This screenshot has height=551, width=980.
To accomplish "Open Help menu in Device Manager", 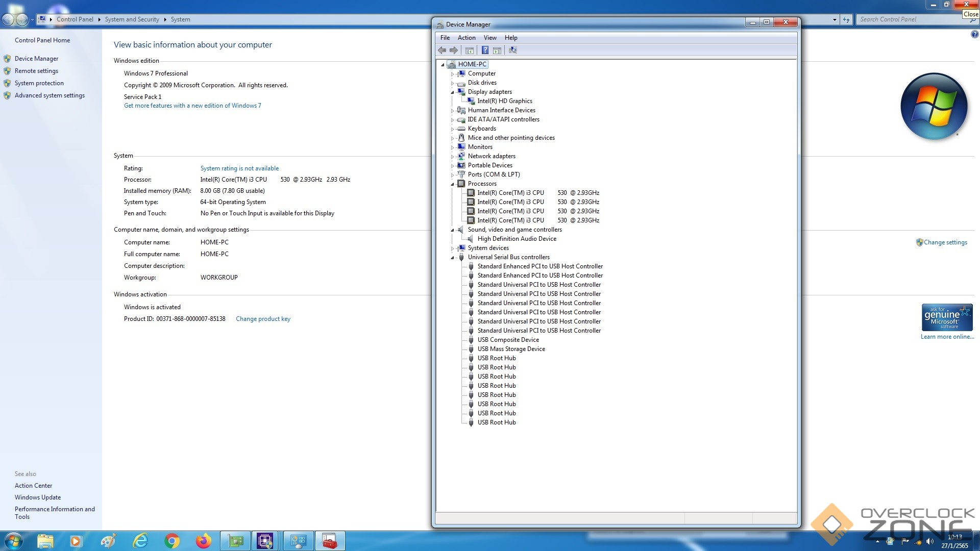I will [511, 38].
